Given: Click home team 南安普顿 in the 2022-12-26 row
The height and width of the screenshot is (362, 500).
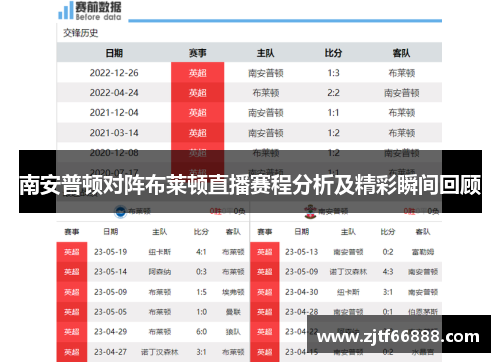Looking at the screenshot, I should point(266,73).
